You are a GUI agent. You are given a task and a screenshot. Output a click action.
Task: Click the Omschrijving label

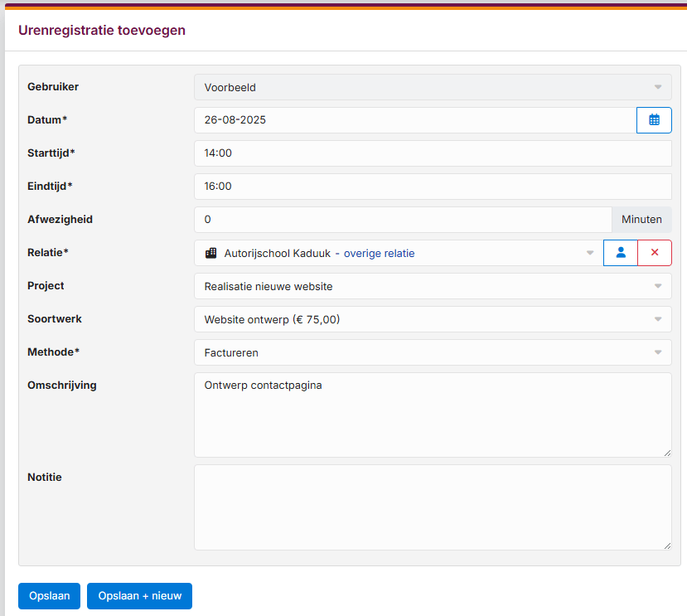coord(62,386)
